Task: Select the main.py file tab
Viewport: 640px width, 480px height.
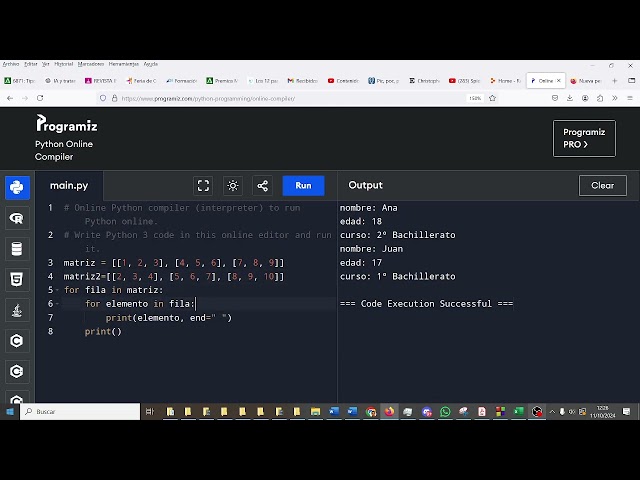Action: click(69, 186)
